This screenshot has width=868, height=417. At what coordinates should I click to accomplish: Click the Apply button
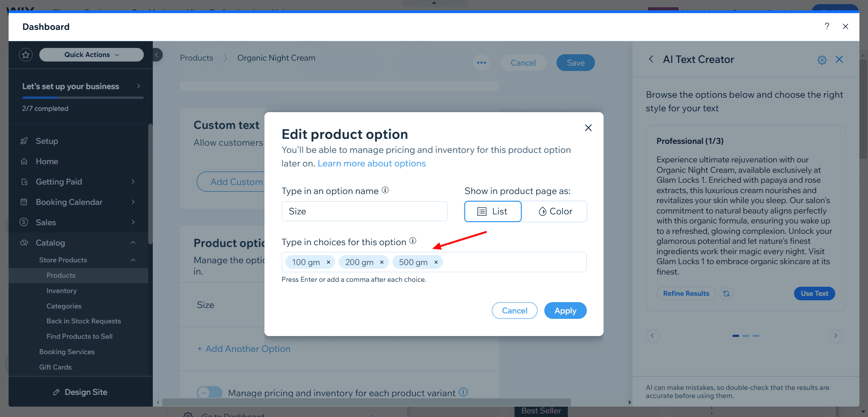coord(565,311)
